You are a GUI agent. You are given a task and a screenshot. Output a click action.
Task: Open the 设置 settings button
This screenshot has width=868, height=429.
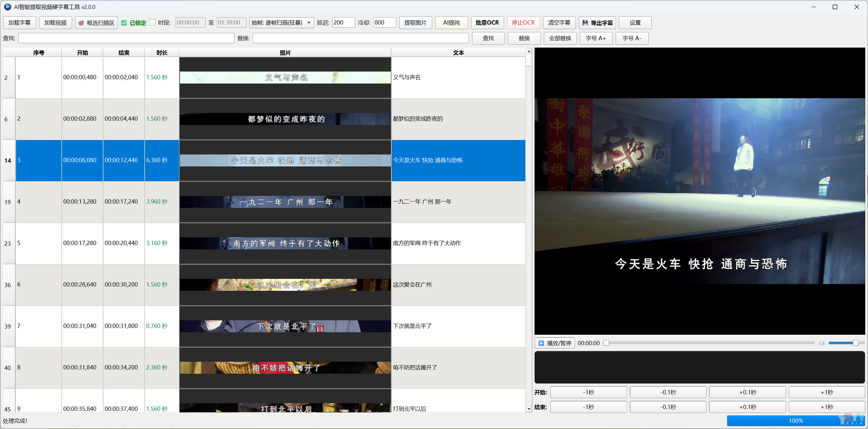point(635,23)
